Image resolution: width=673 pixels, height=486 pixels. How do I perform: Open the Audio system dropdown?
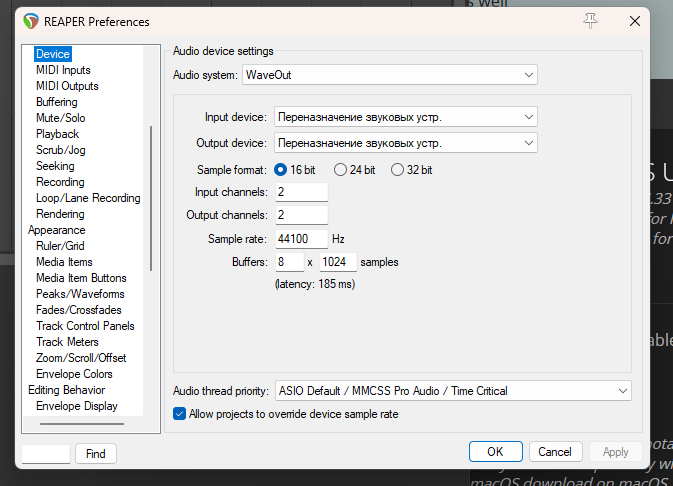point(389,75)
